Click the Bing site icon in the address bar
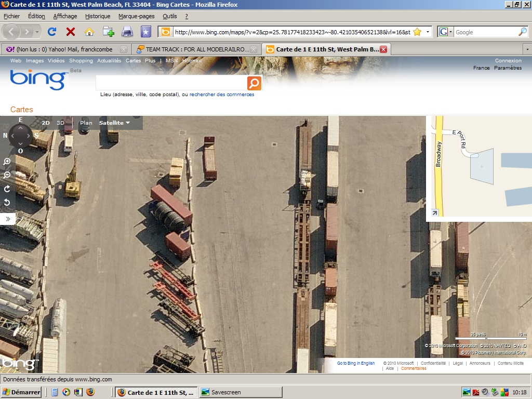This screenshot has height=399, width=532. pyautogui.click(x=165, y=32)
